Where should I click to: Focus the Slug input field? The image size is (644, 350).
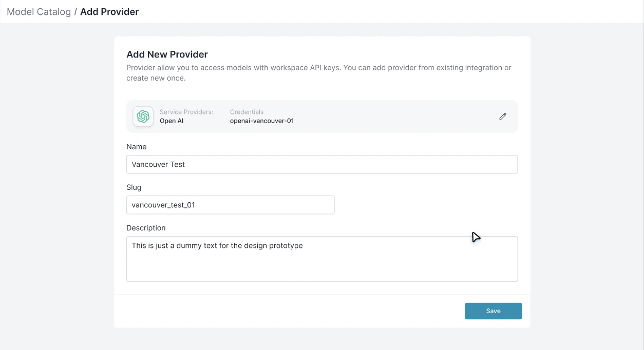point(230,205)
